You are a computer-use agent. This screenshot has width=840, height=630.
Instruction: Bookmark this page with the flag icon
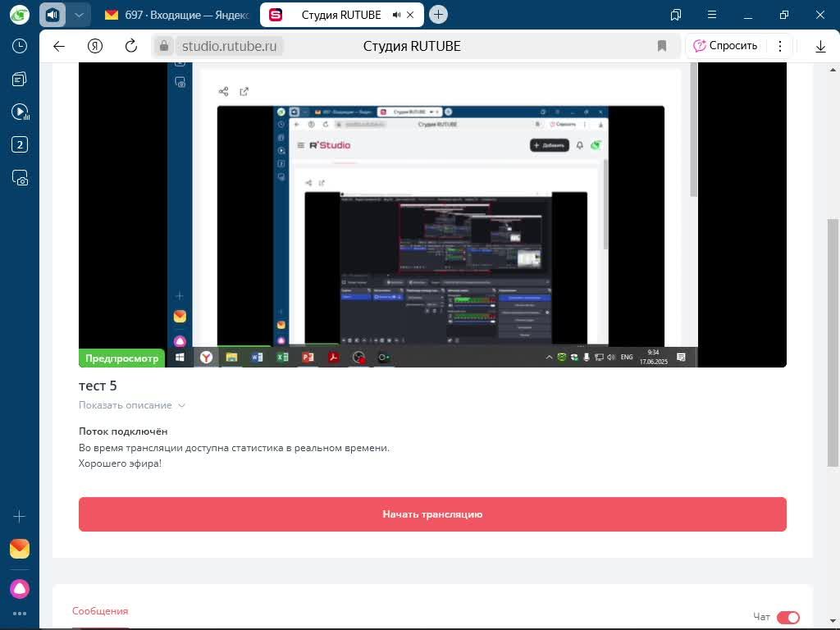[x=662, y=46]
